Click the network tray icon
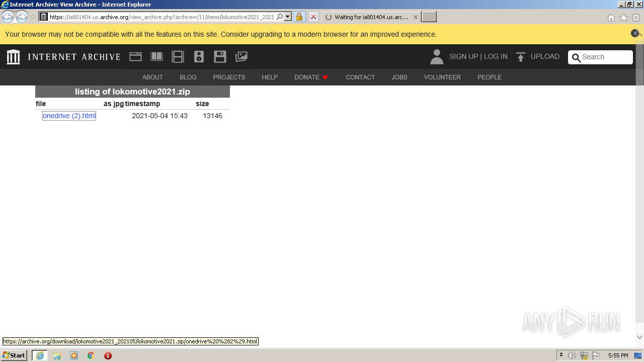 (584, 355)
